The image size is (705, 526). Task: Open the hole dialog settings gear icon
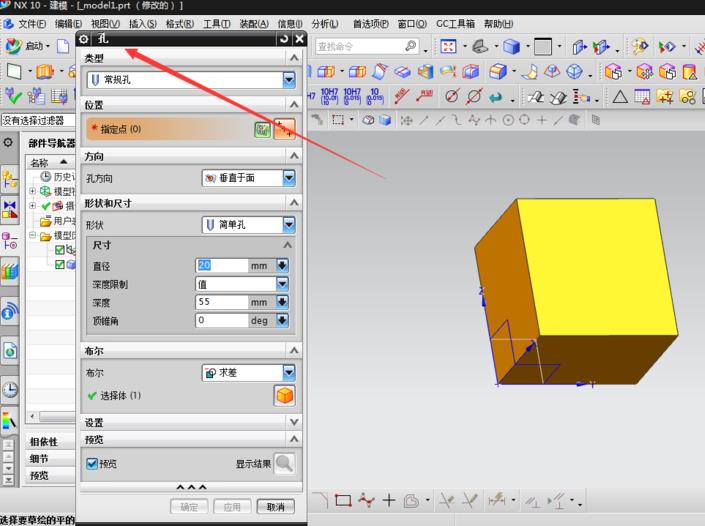tap(85, 39)
